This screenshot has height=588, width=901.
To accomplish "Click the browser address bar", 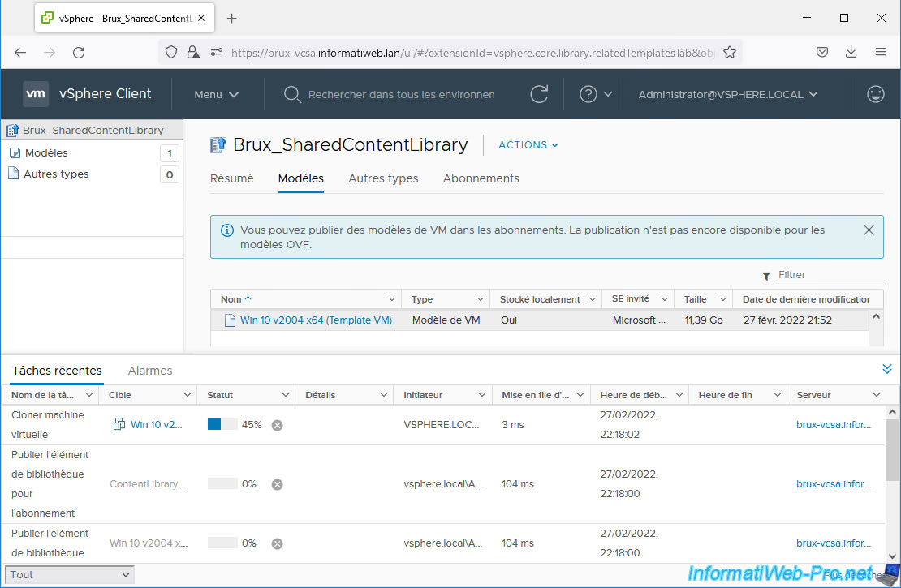I will pyautogui.click(x=472, y=53).
